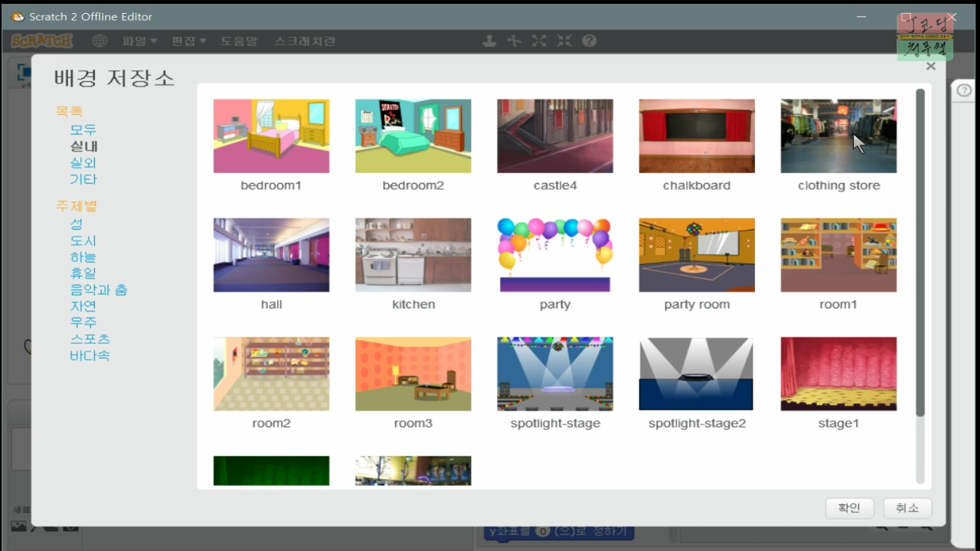Select the kitchen backdrop
Screen dimensions: 980x551
(x=413, y=255)
